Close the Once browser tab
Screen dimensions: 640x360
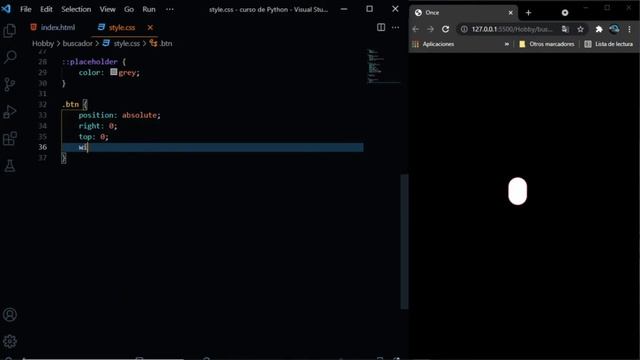pos(510,13)
